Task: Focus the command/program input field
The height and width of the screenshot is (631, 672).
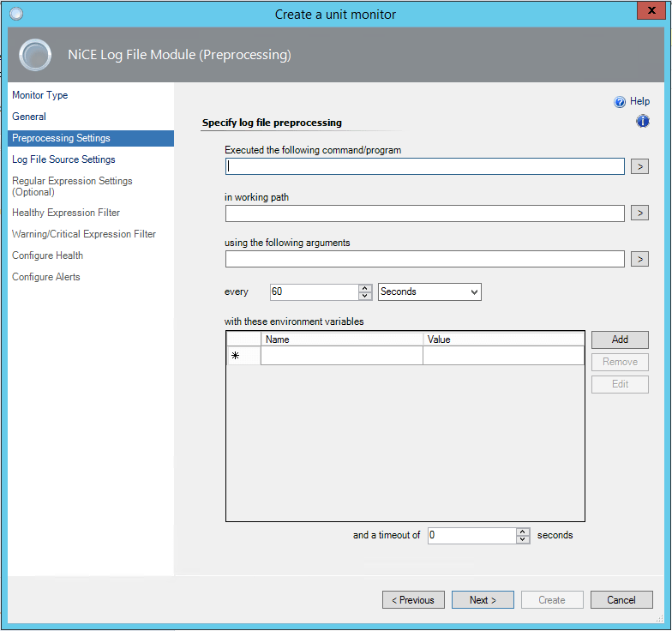Action: (x=425, y=166)
